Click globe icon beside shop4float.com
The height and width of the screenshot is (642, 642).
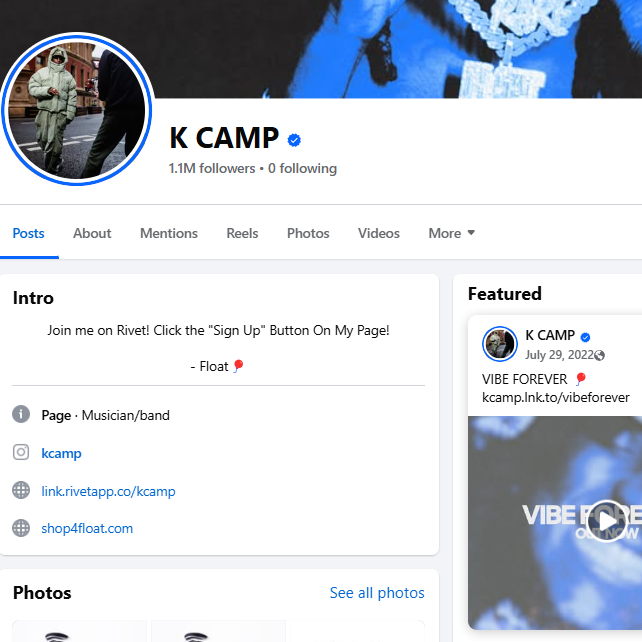coord(21,528)
